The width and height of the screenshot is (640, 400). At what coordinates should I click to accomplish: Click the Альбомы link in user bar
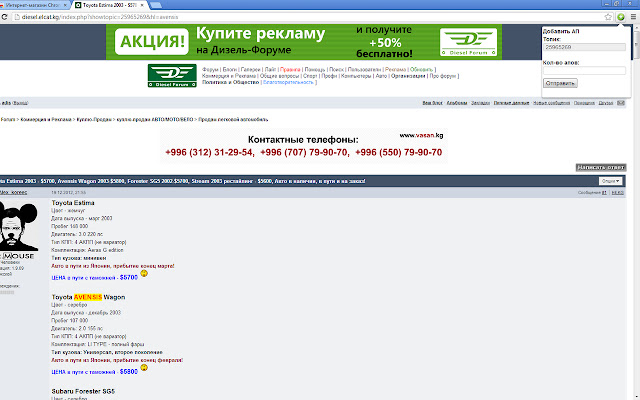pyautogui.click(x=457, y=103)
